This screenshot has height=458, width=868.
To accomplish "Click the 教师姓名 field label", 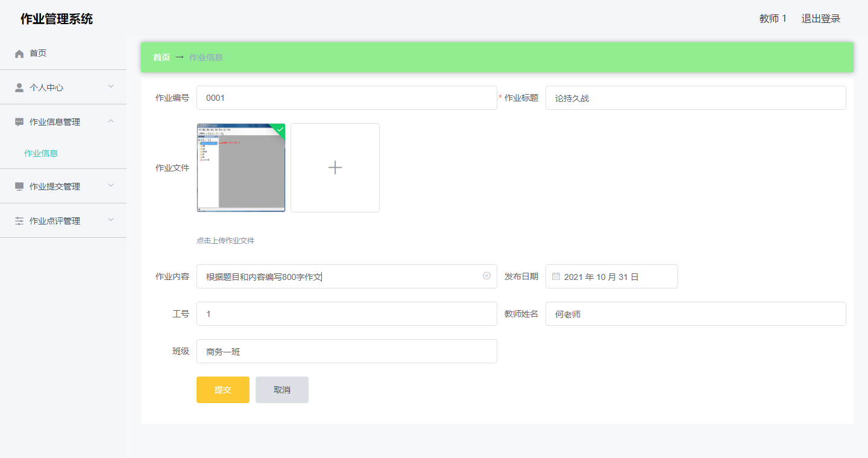I will point(521,314).
